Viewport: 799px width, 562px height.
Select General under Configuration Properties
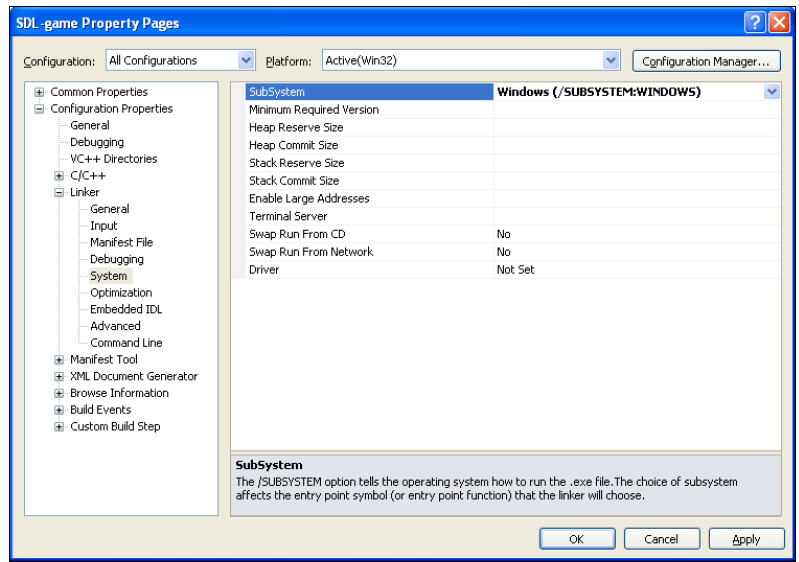point(90,125)
